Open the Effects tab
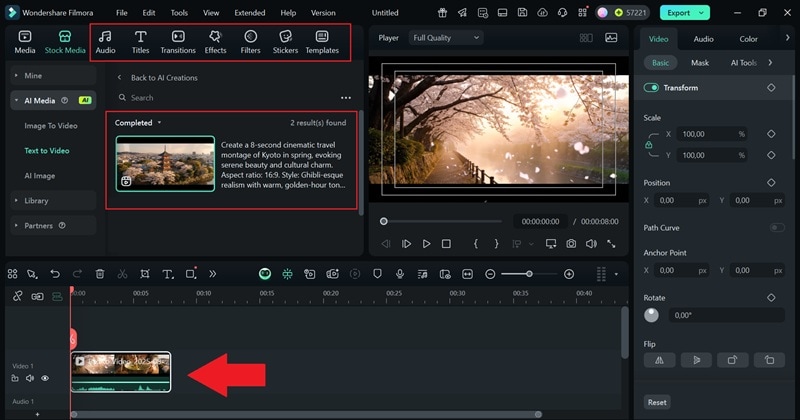 tap(215, 42)
